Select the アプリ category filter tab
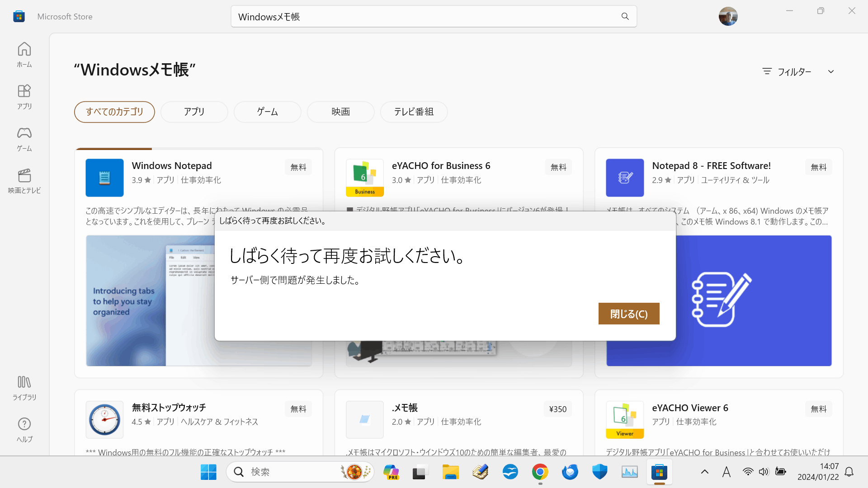Viewport: 868px width, 488px height. pos(194,112)
